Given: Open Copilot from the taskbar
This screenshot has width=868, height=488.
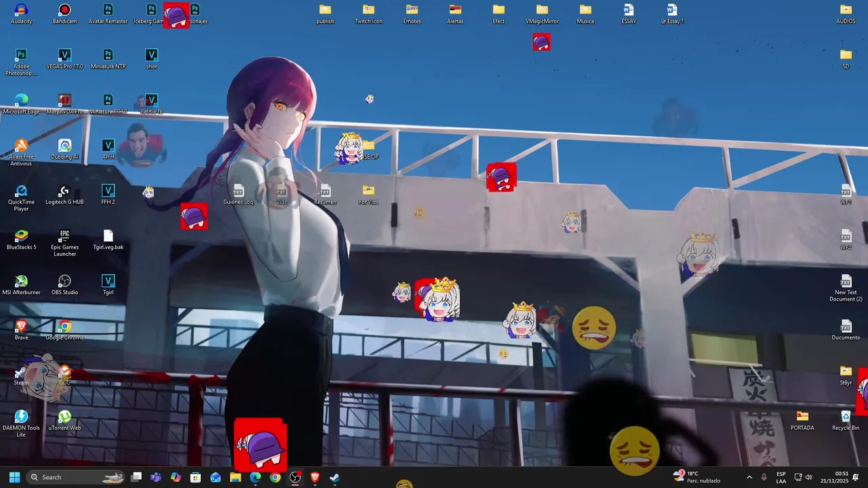Looking at the screenshot, I should [176, 477].
